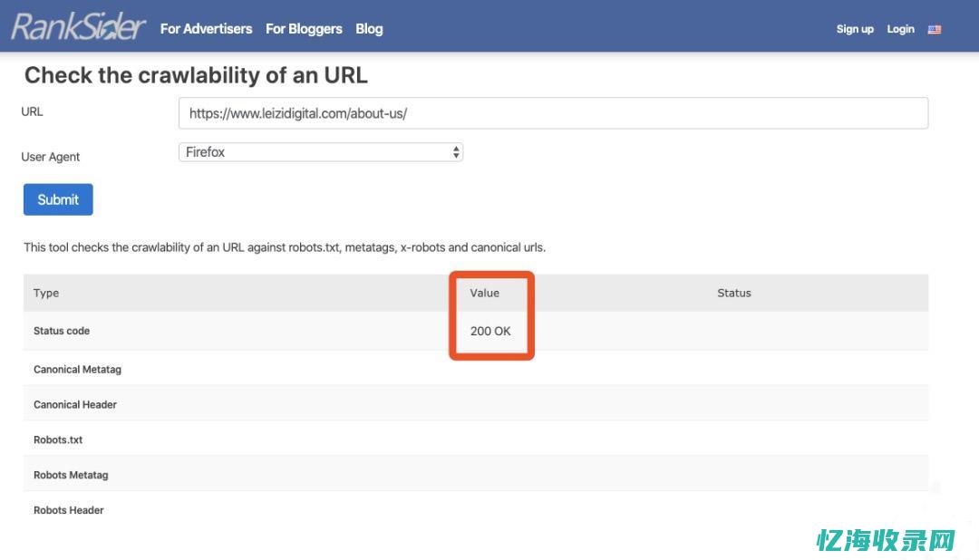This screenshot has height=560, width=979.
Task: Click the RankSider logo
Action: pyautogui.click(x=78, y=27)
